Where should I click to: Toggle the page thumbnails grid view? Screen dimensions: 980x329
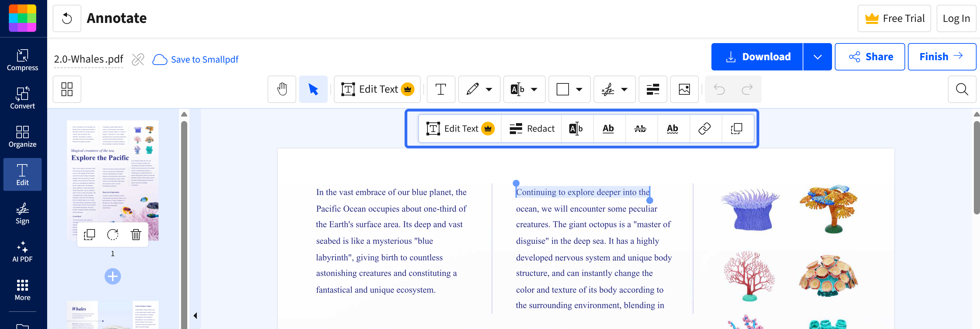point(67,89)
